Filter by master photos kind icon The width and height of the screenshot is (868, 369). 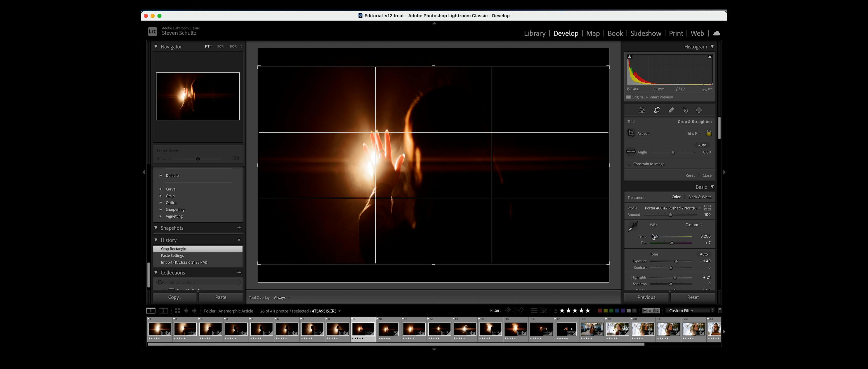645,311
